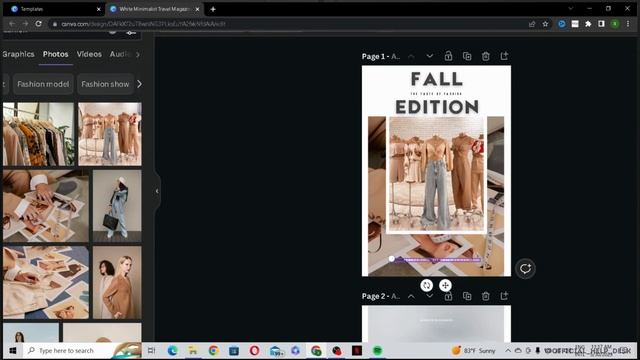Select the Fashion model suggestion chip

[43, 84]
